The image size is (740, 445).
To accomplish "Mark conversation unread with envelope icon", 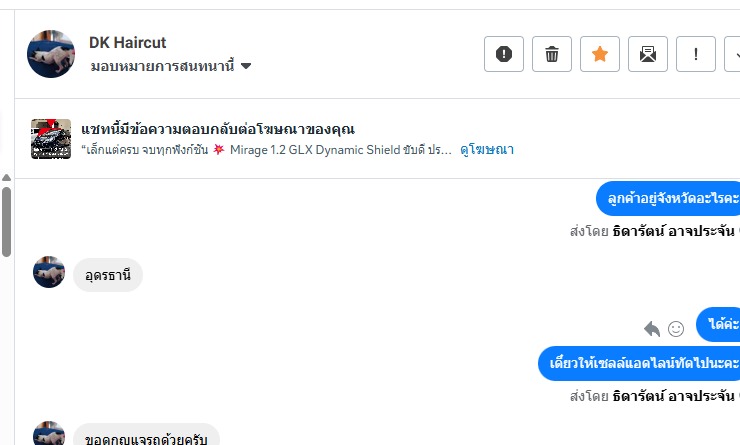I will click(x=648, y=54).
